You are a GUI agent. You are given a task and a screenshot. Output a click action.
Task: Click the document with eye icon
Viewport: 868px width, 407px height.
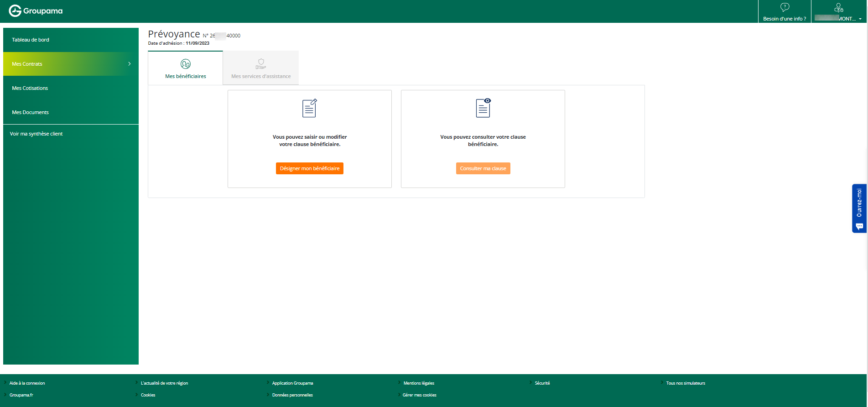(x=483, y=108)
